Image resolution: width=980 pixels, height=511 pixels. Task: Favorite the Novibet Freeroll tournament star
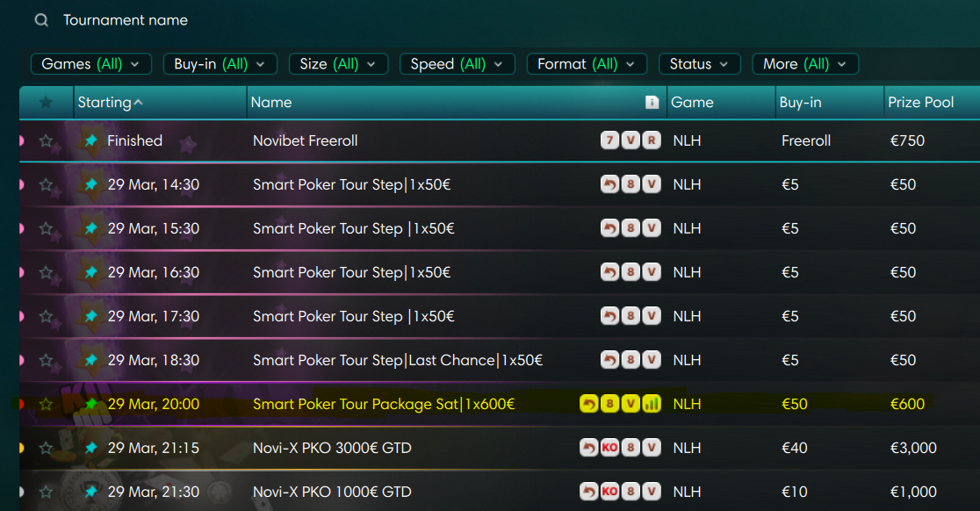[x=46, y=140]
